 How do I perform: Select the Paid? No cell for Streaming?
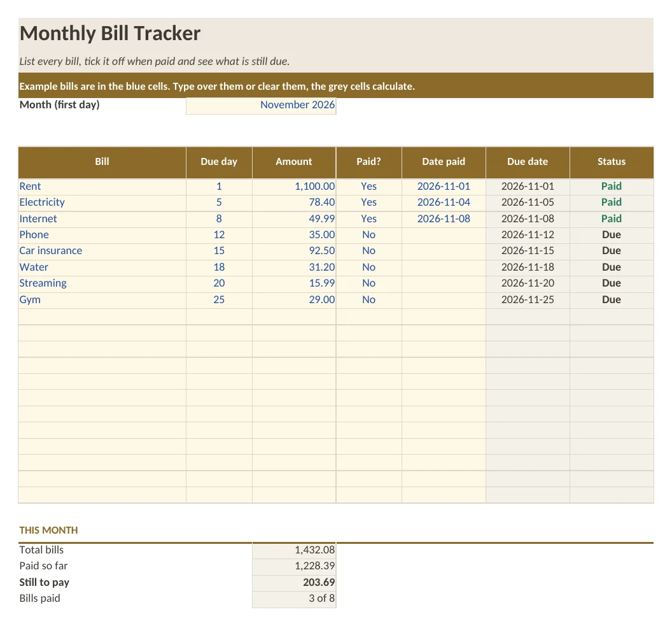pos(368,284)
